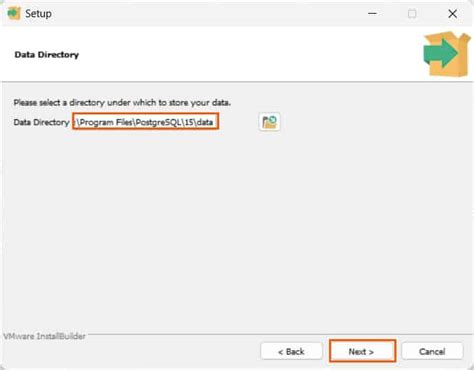Click the 'Data Directory' heading text

47,55
